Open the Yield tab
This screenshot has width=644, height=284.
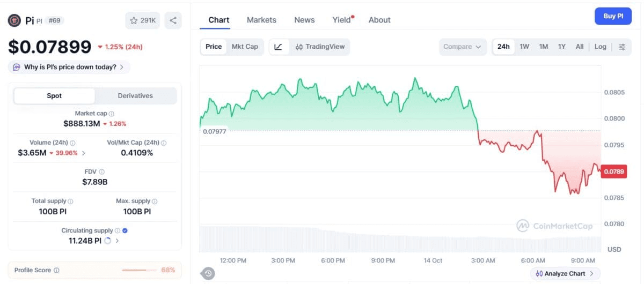point(342,20)
